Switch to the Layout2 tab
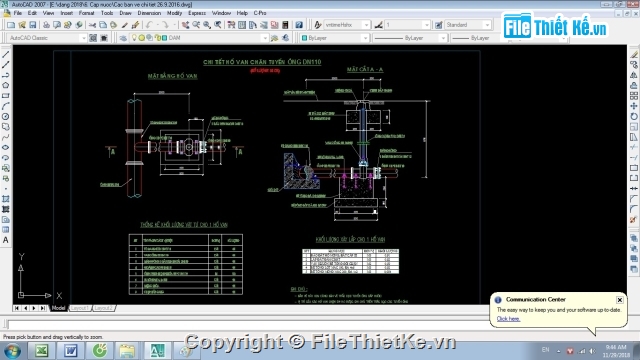Viewport: 640px width, 360px height. pos(103,308)
